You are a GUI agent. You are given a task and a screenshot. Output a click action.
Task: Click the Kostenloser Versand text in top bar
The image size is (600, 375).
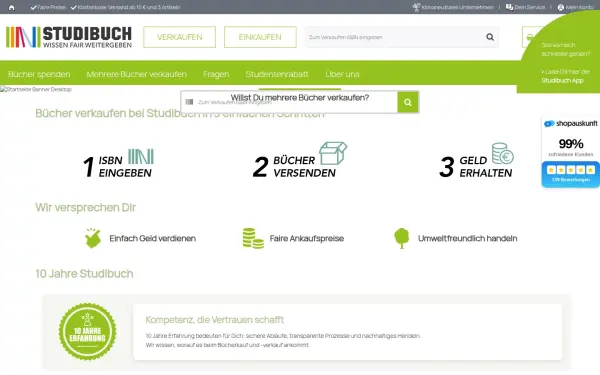coord(129,7)
